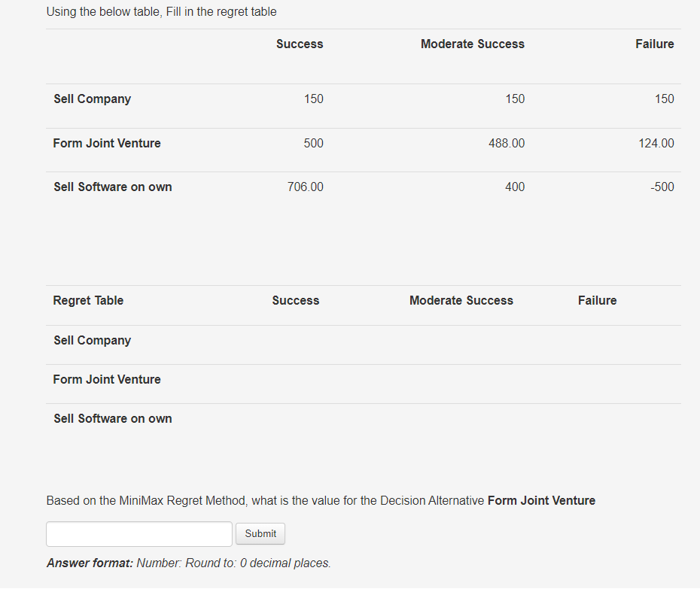Select the 488.00 cell value
This screenshot has height=595, width=700.
(506, 143)
